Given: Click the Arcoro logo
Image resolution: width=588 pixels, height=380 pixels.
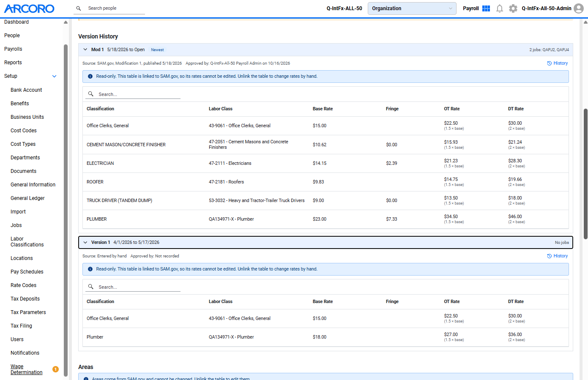Looking at the screenshot, I should 29,8.
